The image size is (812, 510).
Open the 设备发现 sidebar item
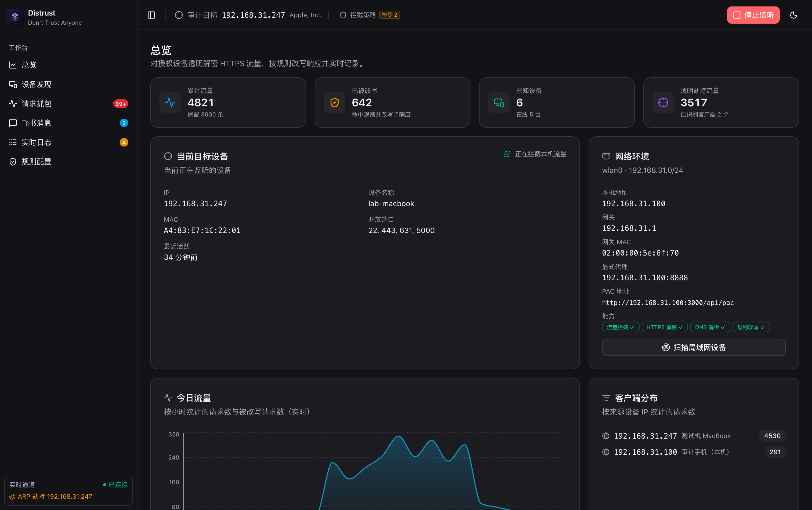point(68,84)
